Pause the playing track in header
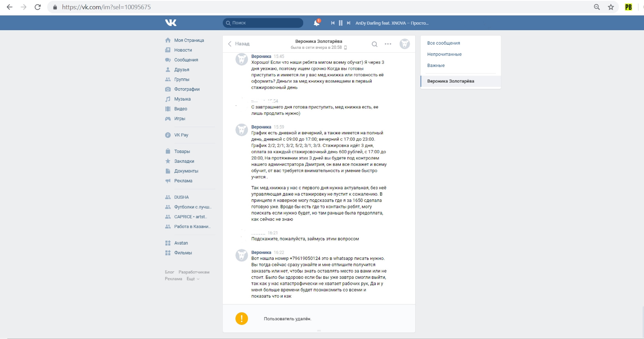644x339 pixels. pyautogui.click(x=341, y=23)
